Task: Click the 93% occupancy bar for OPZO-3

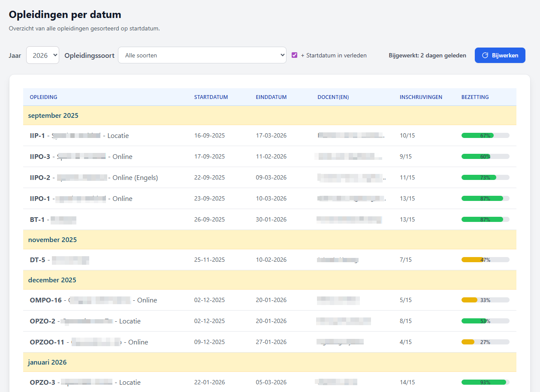Action: [485, 383]
